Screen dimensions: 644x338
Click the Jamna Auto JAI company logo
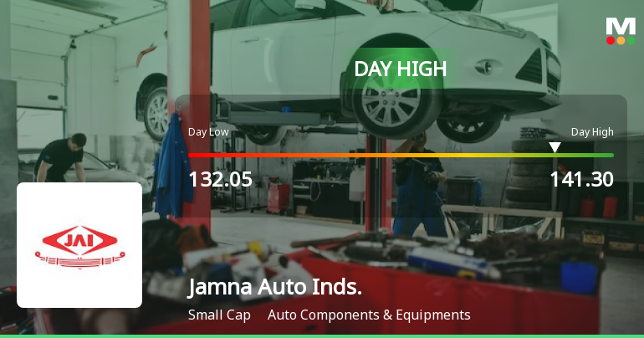tap(79, 245)
